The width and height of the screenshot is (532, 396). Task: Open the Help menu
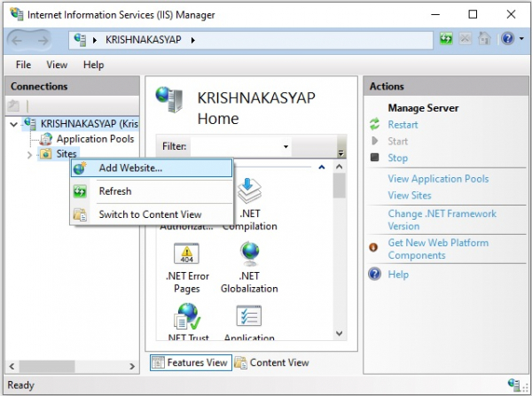[x=94, y=65]
